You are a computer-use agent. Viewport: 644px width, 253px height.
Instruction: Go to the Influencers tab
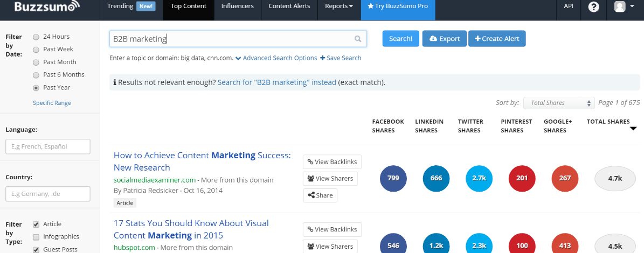coord(238,6)
